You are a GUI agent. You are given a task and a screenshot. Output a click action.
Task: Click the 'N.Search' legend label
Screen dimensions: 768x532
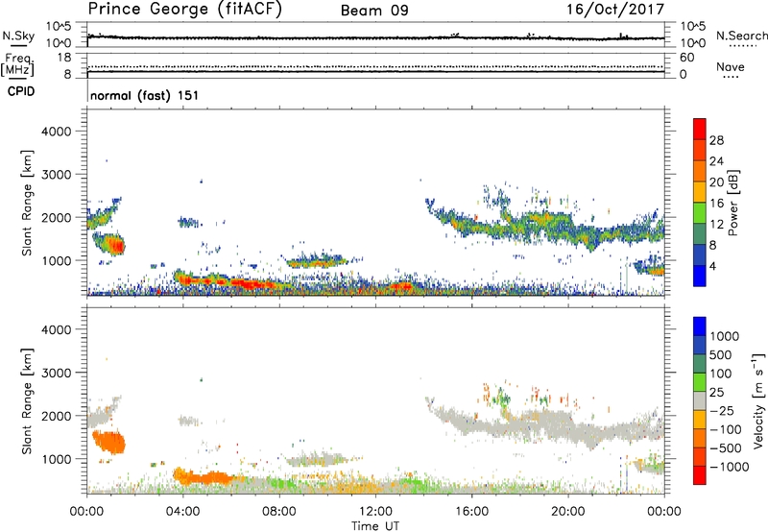[741, 36]
